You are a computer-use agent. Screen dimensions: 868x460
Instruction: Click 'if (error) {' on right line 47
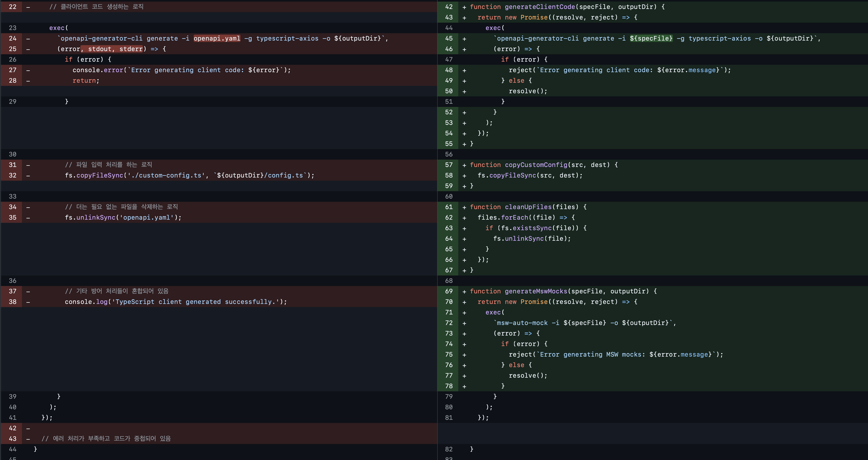(x=524, y=59)
